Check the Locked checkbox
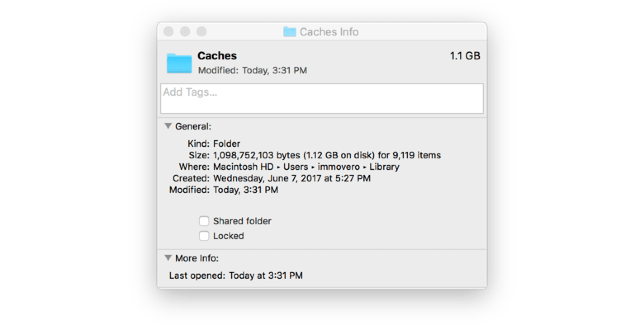 pos(204,236)
